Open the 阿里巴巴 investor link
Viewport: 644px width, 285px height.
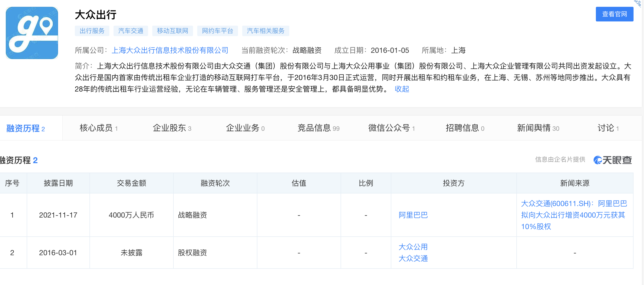(413, 215)
